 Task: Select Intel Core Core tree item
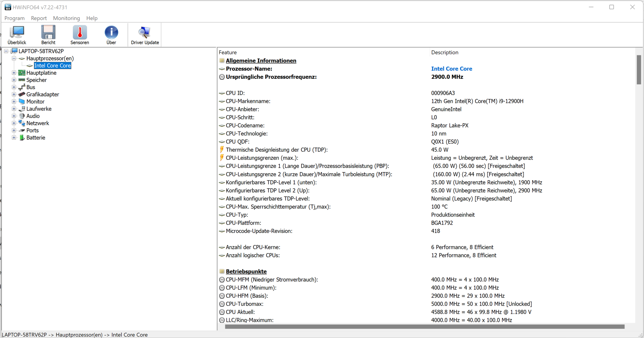pos(52,66)
